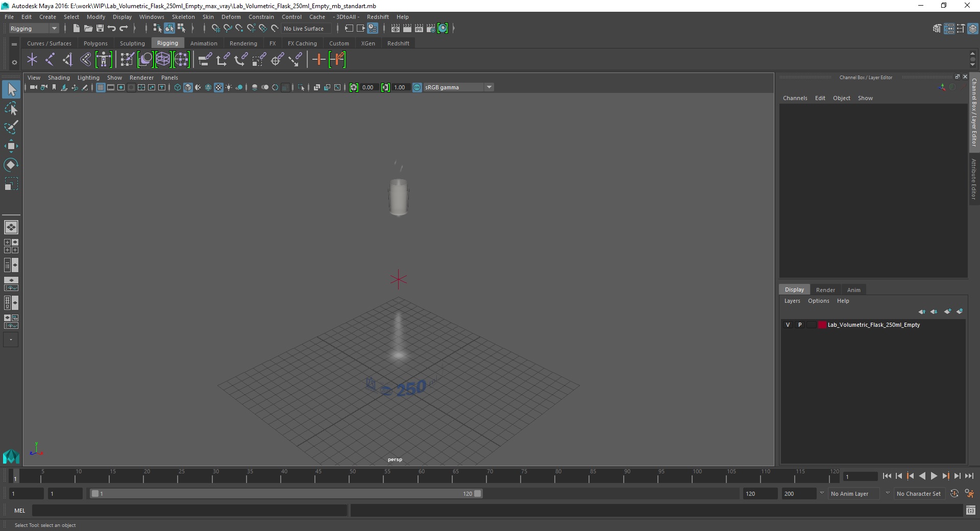980x531 pixels.
Task: Click the HumanIK character shelf icon
Action: 104,60
